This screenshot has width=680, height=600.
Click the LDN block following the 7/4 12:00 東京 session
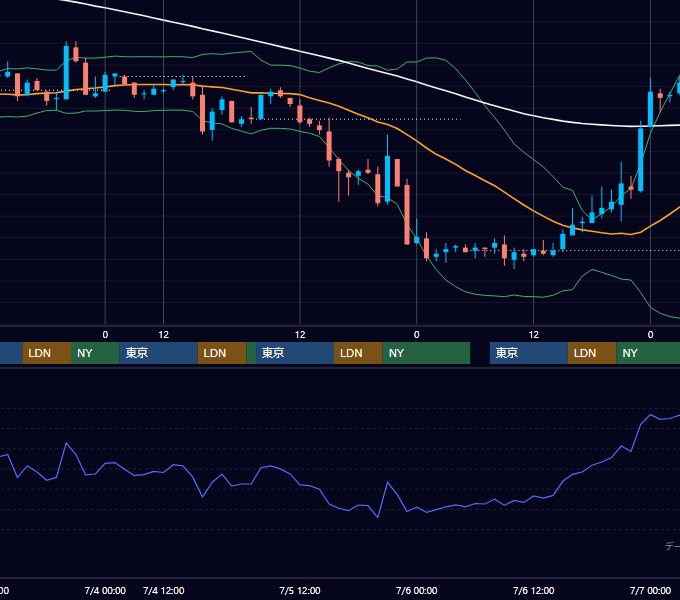coord(222,353)
